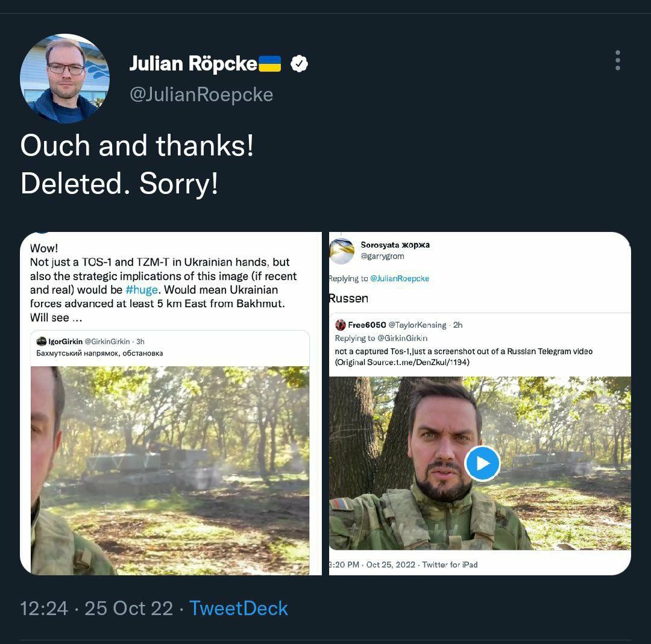Open Julian Röpcke's profile picture
The height and width of the screenshot is (644, 651).
(64, 78)
